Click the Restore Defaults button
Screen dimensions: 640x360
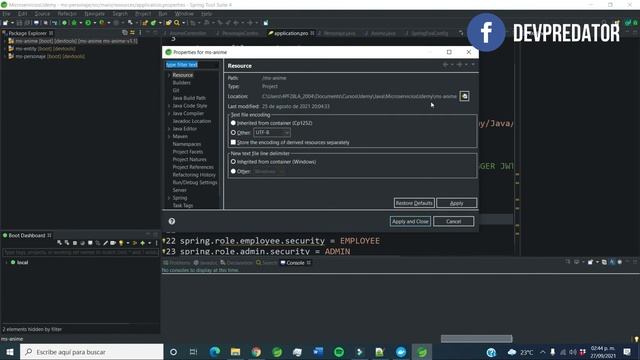click(414, 203)
